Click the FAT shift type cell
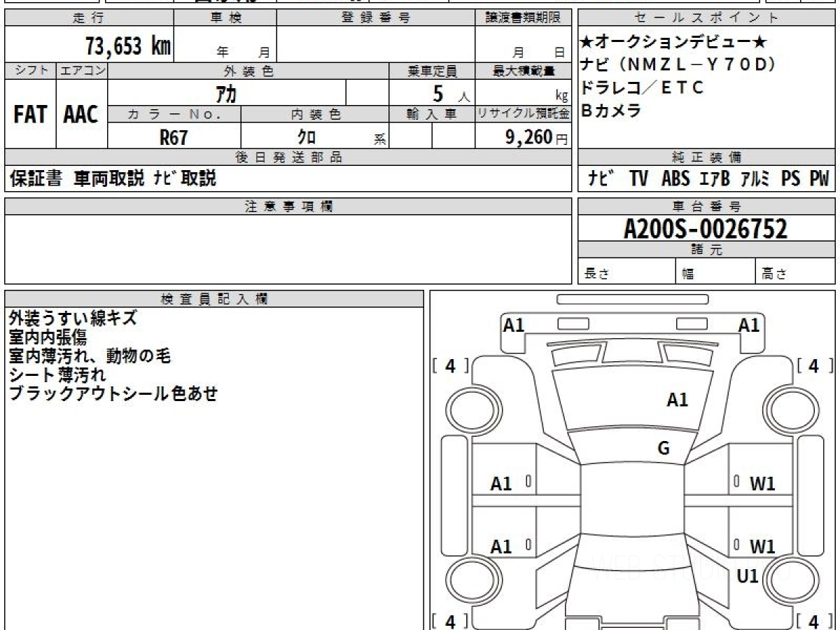Image resolution: width=840 pixels, height=630 pixels. pyautogui.click(x=30, y=114)
